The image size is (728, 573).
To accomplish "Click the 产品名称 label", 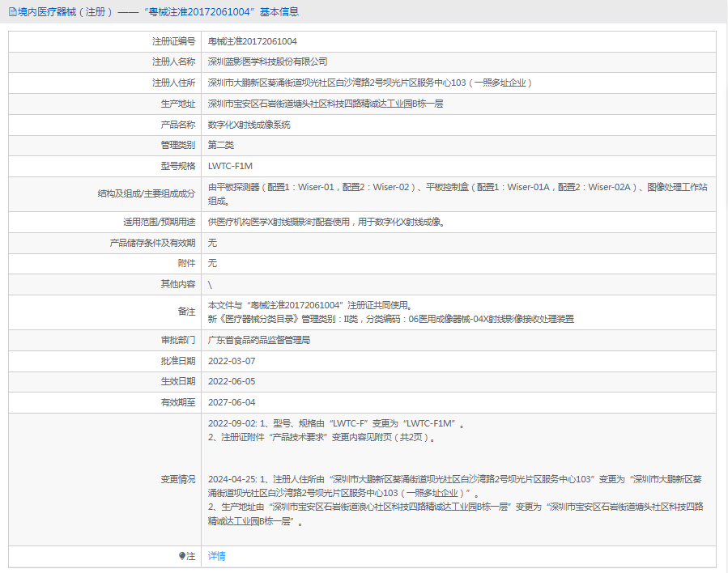I will (x=178, y=125).
